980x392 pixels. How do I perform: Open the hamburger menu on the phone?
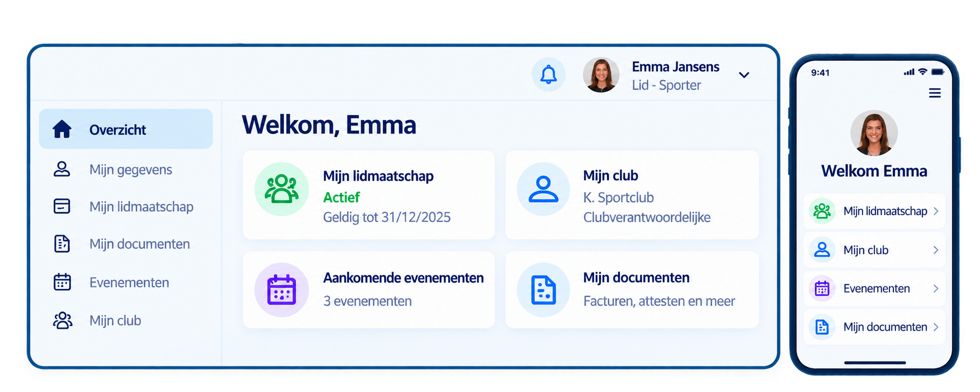[x=934, y=93]
